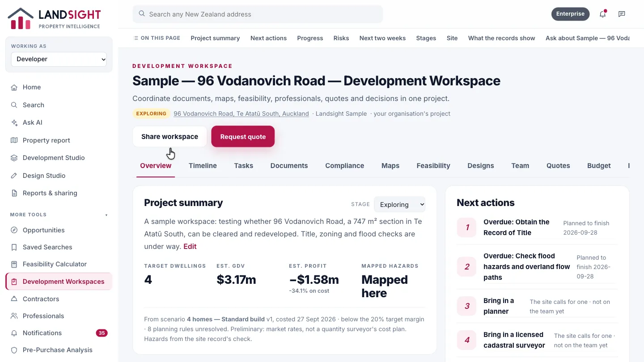Click the Exploring status badge
644x362 pixels.
(151, 114)
